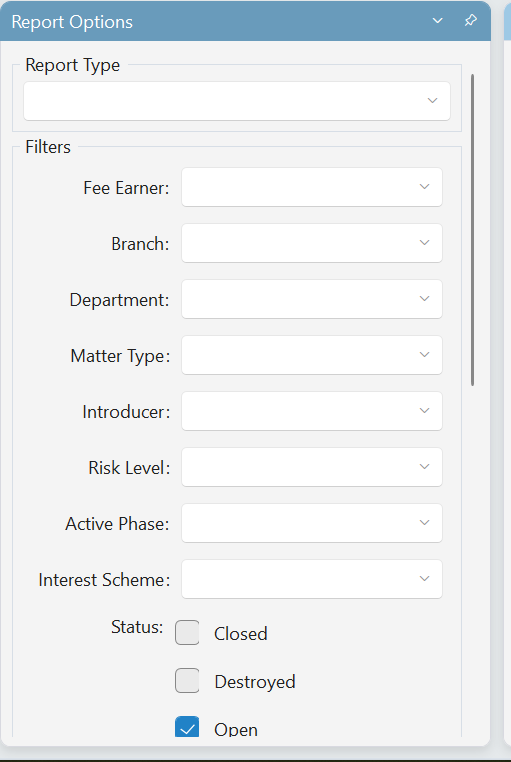Click inside the Risk Level field
The height and width of the screenshot is (762, 511).
point(312,467)
